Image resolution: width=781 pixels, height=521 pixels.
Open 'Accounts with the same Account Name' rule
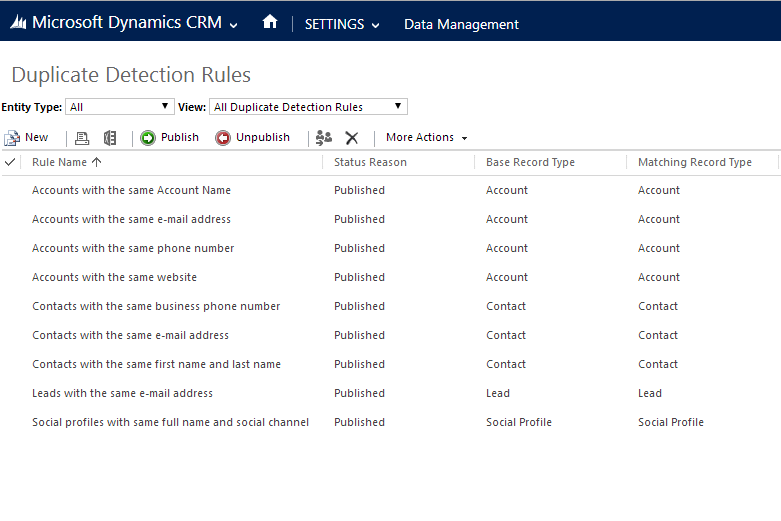131,190
